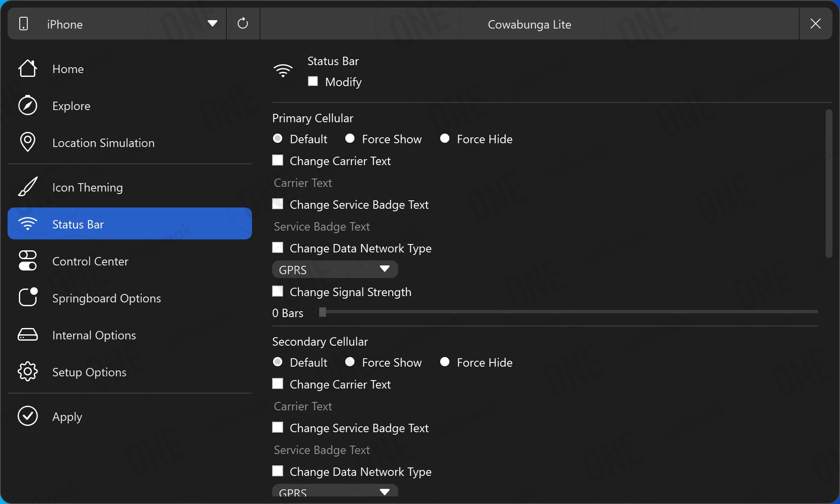This screenshot has height=504, width=840.
Task: Open the Control Center section
Action: 130,261
